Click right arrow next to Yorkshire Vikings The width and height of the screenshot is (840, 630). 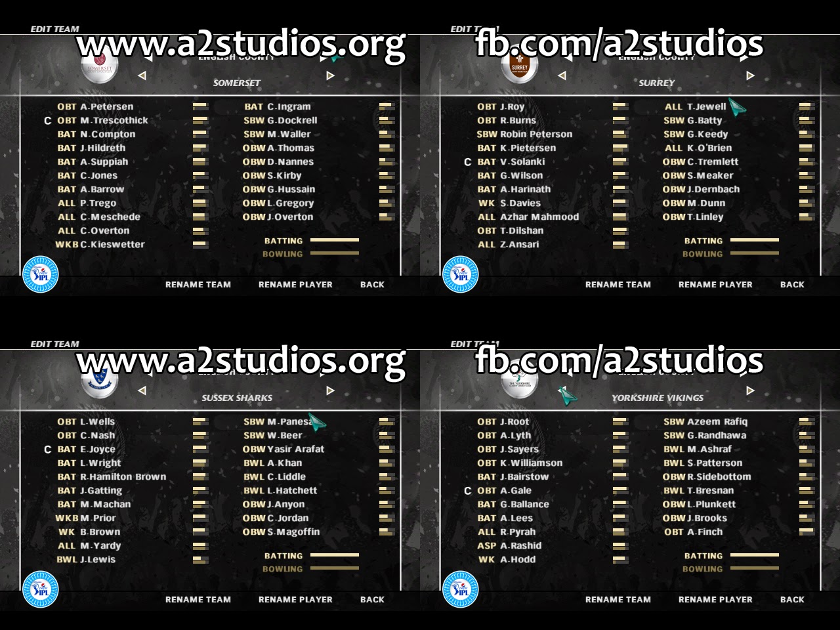click(750, 390)
